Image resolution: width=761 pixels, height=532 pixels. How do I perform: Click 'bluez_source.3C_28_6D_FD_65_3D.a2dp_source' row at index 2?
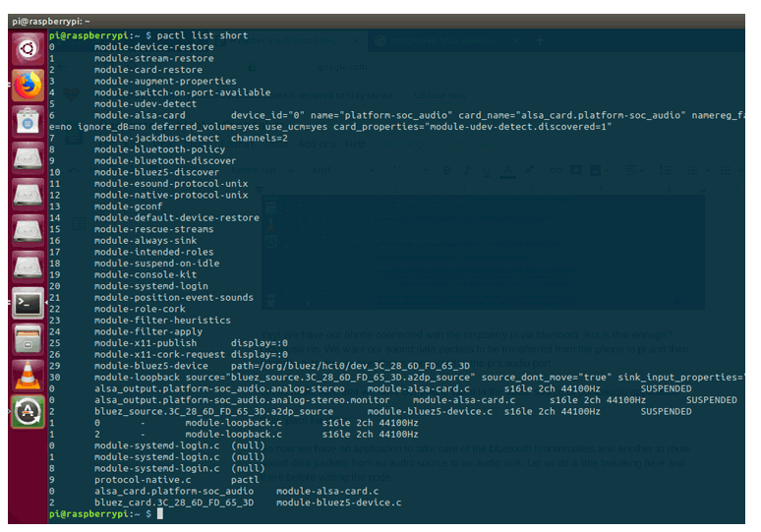click(213, 412)
